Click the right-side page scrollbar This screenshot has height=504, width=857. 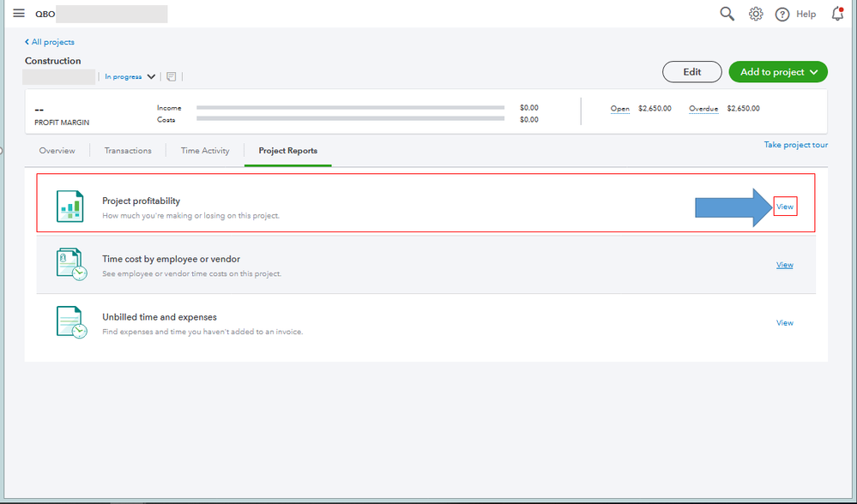tap(852, 252)
